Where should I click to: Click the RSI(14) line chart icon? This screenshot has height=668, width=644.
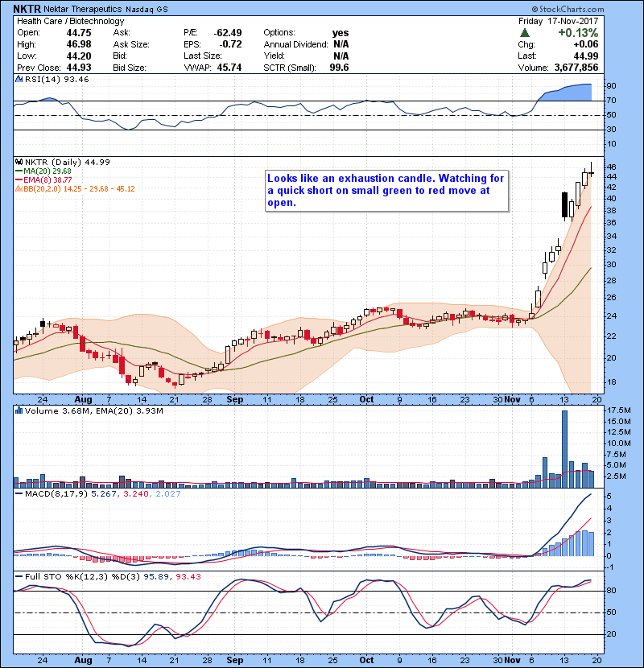coord(19,79)
